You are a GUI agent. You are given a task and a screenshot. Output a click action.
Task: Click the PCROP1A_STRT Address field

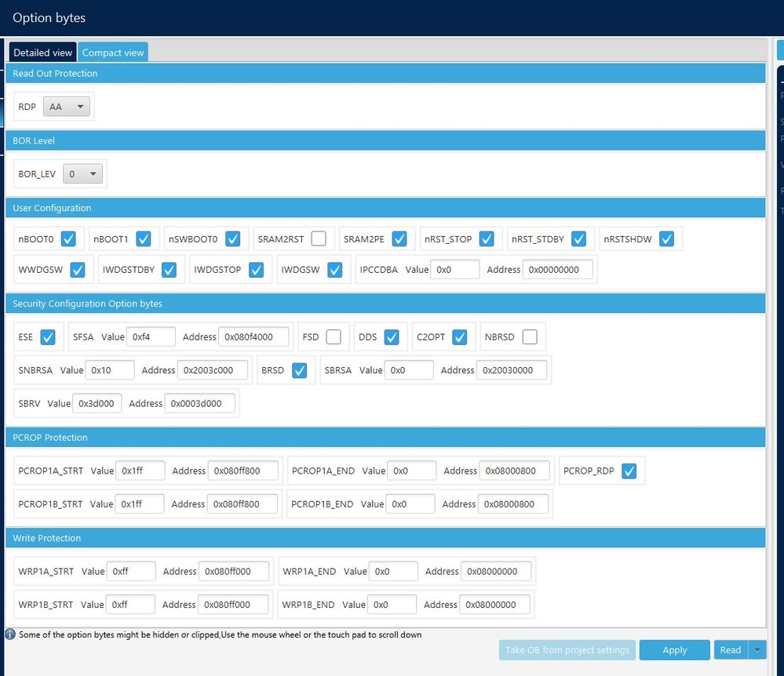coord(243,471)
